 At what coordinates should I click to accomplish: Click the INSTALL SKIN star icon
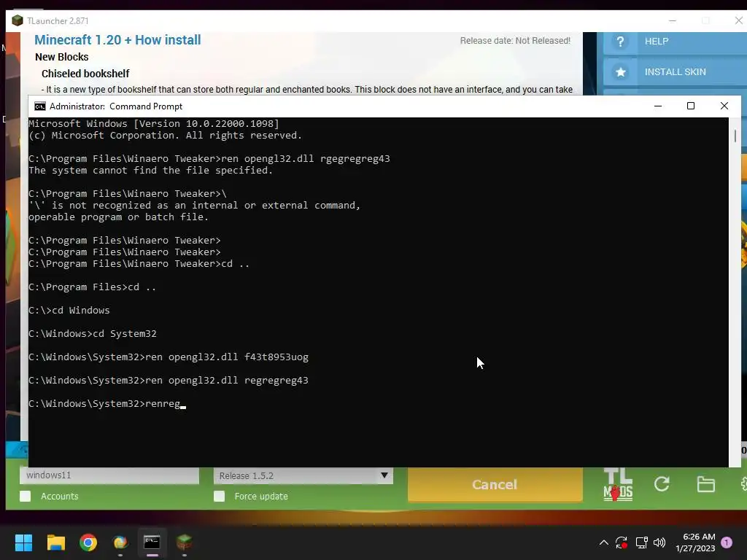click(620, 72)
